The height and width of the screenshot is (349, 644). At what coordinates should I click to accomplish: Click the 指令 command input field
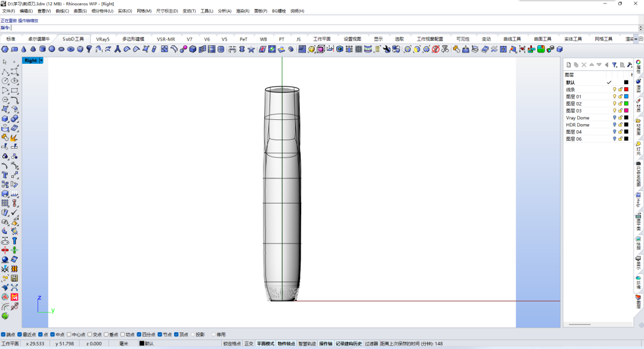click(x=324, y=28)
